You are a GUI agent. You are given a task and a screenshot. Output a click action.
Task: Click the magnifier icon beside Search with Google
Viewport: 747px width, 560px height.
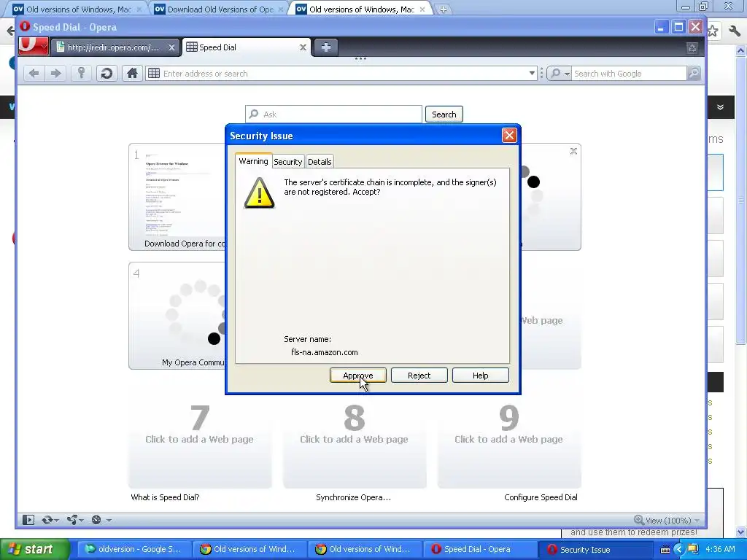coord(694,74)
